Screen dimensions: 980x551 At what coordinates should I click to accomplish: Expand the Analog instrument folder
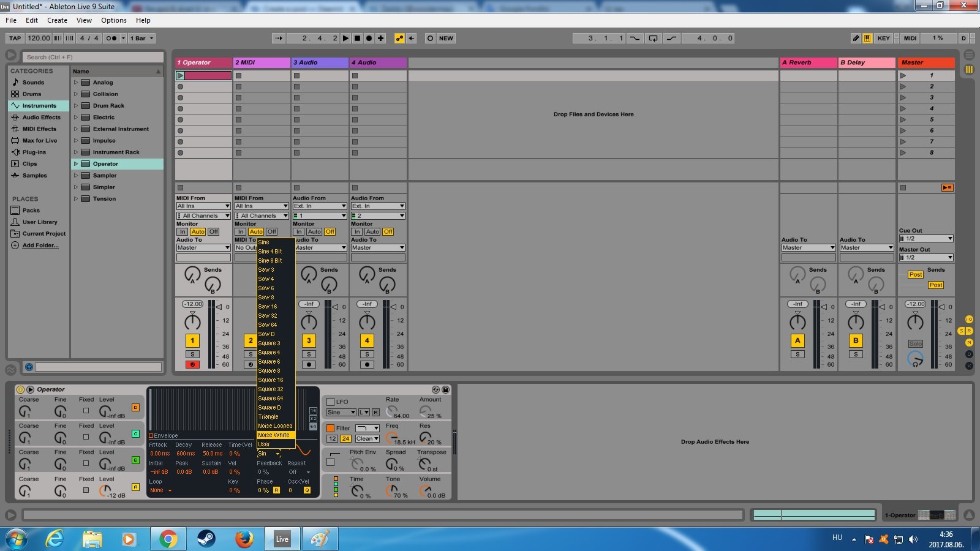(76, 82)
